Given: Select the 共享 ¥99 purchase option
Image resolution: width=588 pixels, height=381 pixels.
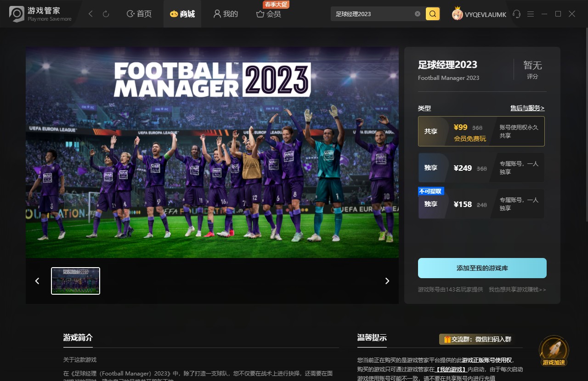Looking at the screenshot, I should point(481,131).
